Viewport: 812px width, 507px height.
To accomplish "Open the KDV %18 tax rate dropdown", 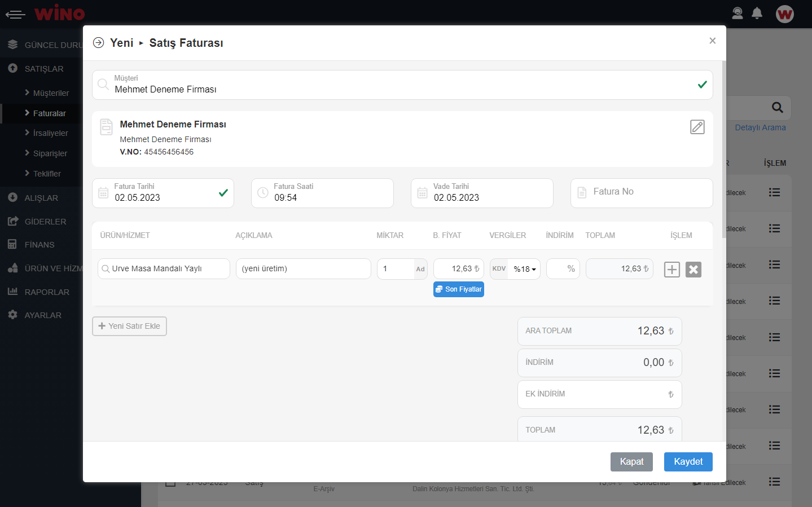I will (524, 269).
